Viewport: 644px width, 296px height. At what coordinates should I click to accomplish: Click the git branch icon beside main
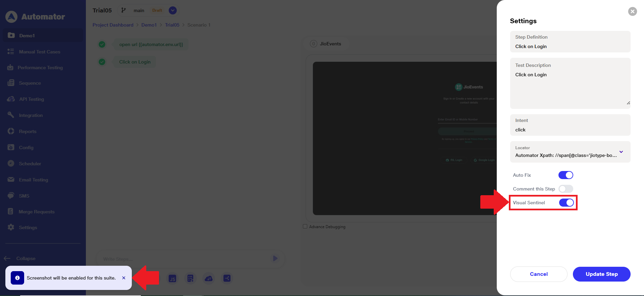tap(123, 10)
